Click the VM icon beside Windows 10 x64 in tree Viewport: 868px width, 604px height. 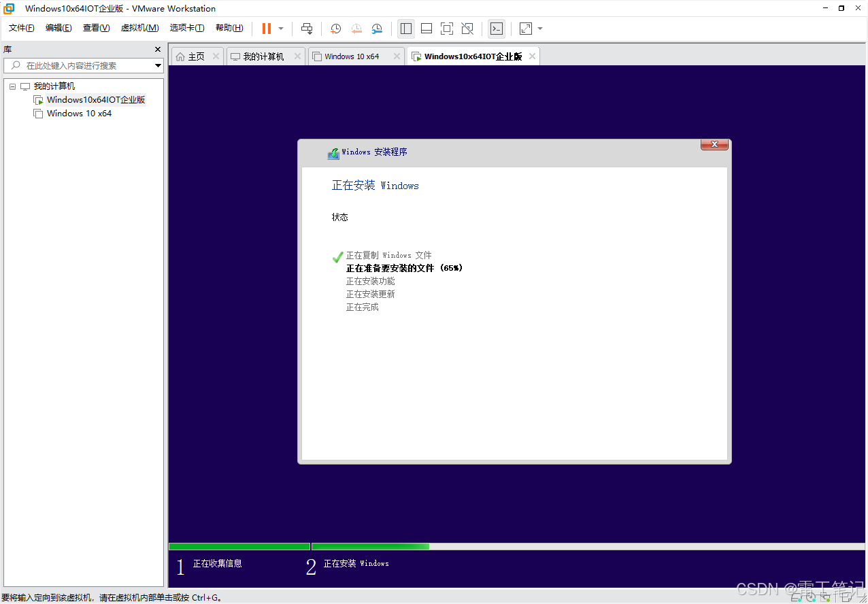click(x=38, y=114)
